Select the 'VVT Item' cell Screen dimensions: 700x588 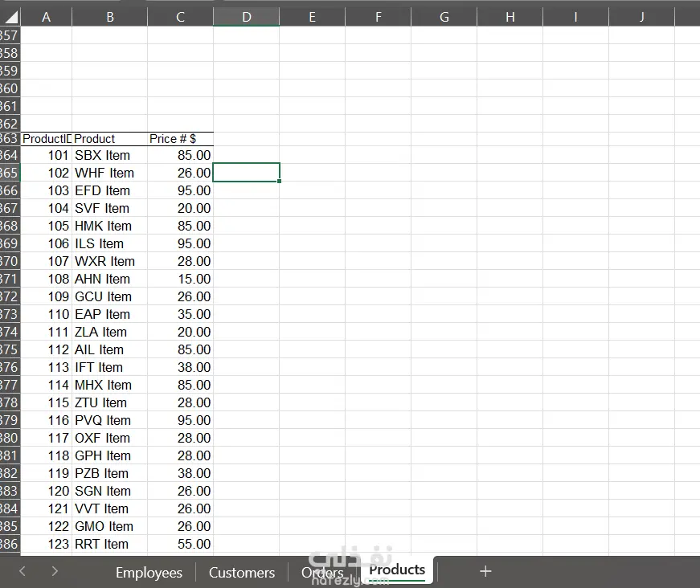coord(110,508)
